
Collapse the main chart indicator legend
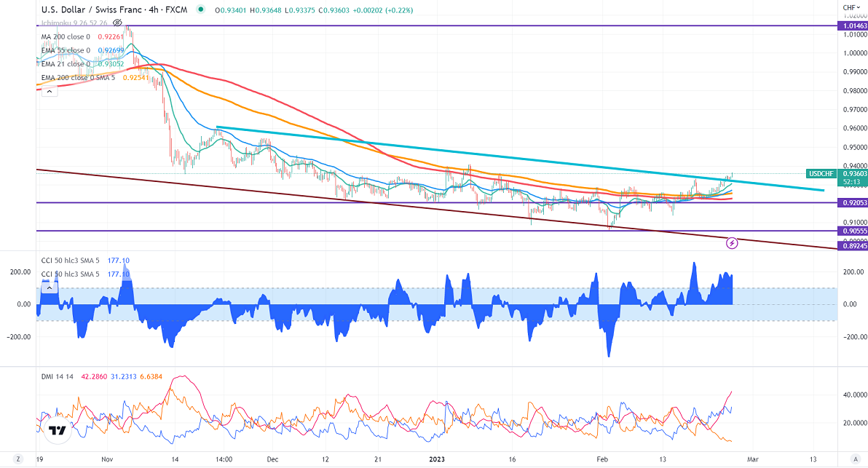pos(49,91)
